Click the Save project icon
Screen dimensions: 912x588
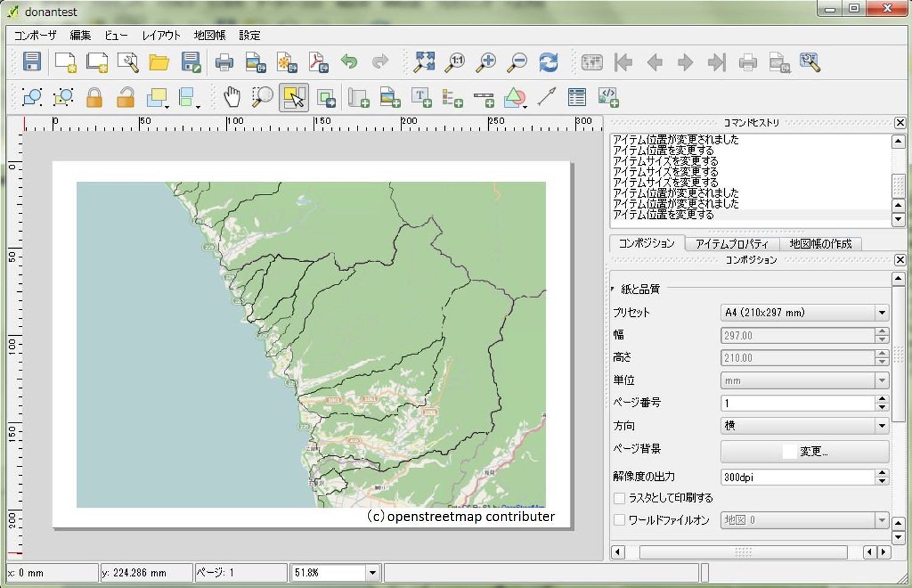click(32, 62)
